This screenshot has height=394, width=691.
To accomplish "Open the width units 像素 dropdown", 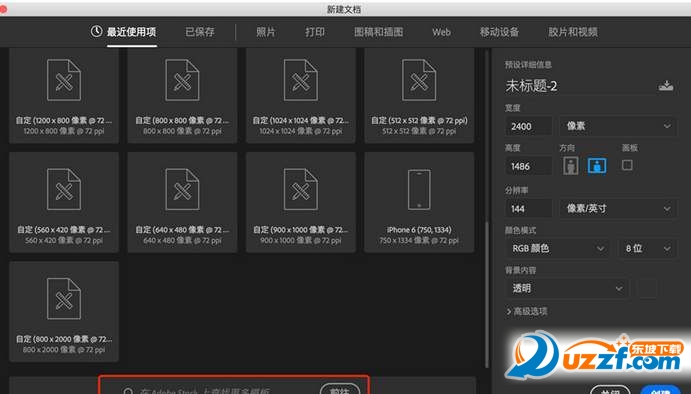I will tap(618, 126).
